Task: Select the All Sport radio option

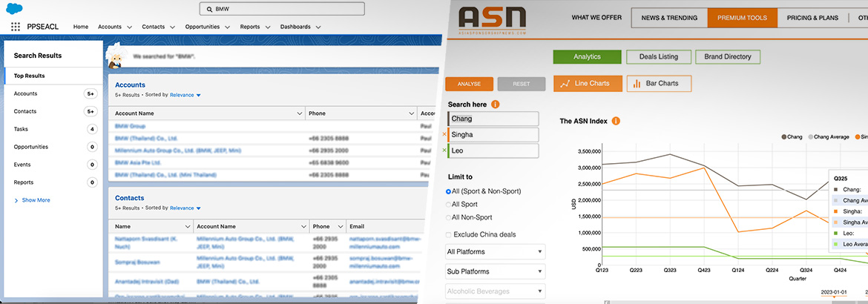Action: [x=448, y=204]
